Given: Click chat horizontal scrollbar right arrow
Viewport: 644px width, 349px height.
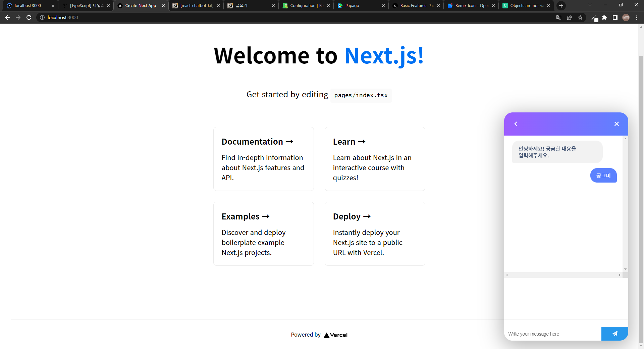Looking at the screenshot, I should tap(620, 275).
